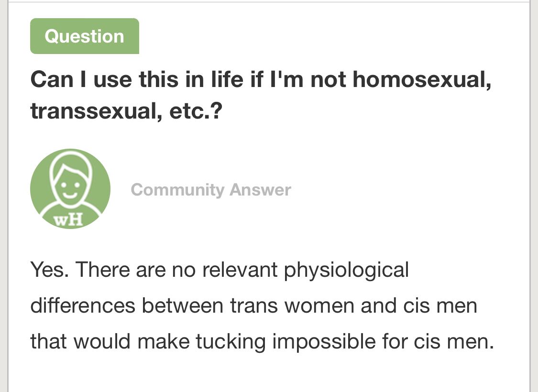Click the word 'Answer' beside the avatar
This screenshot has width=538, height=392.
tap(260, 190)
